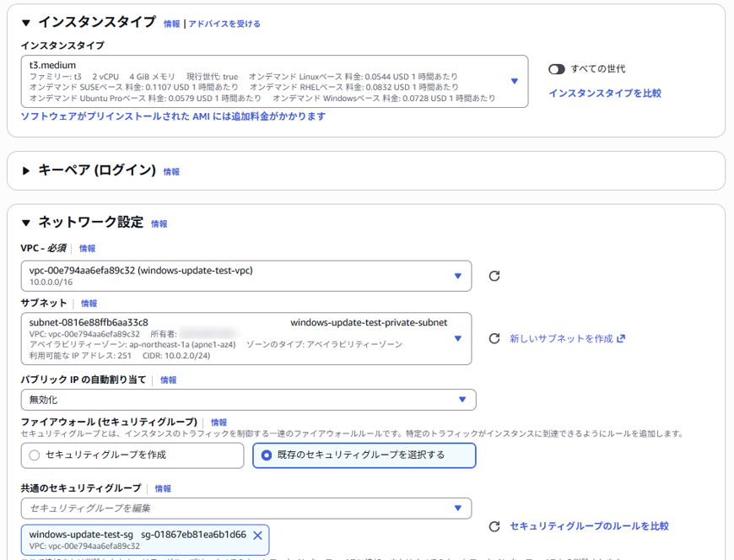
Task: Click the セキュリティグループを編集 search field
Action: [236, 509]
